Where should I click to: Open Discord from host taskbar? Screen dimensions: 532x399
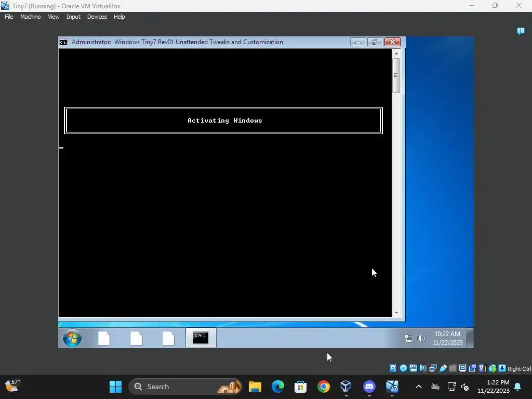click(x=369, y=387)
